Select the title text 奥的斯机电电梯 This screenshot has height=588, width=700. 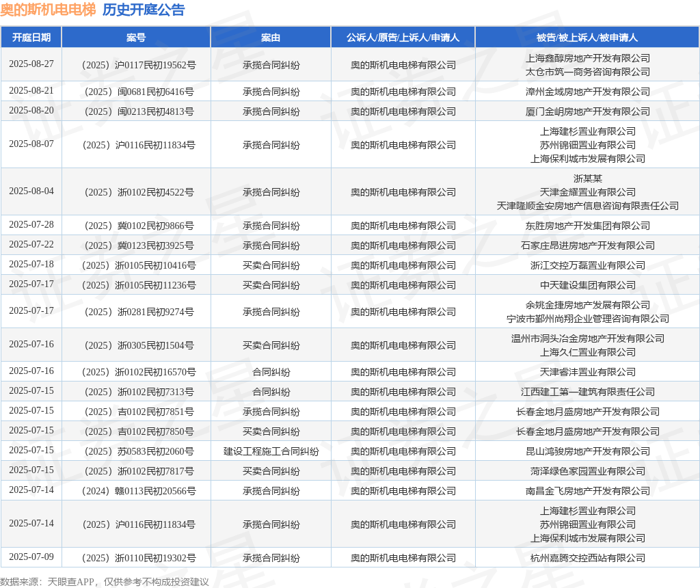pos(49,10)
